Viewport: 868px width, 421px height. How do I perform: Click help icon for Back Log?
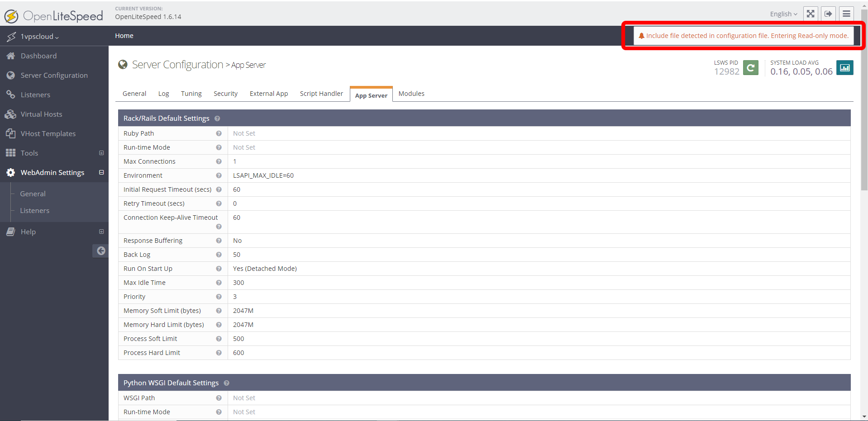219,255
